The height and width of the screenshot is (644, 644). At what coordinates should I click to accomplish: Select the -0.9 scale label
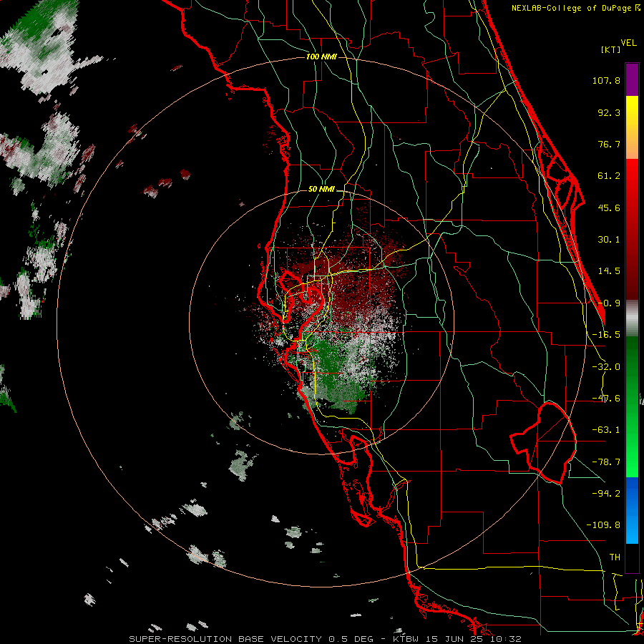609,303
